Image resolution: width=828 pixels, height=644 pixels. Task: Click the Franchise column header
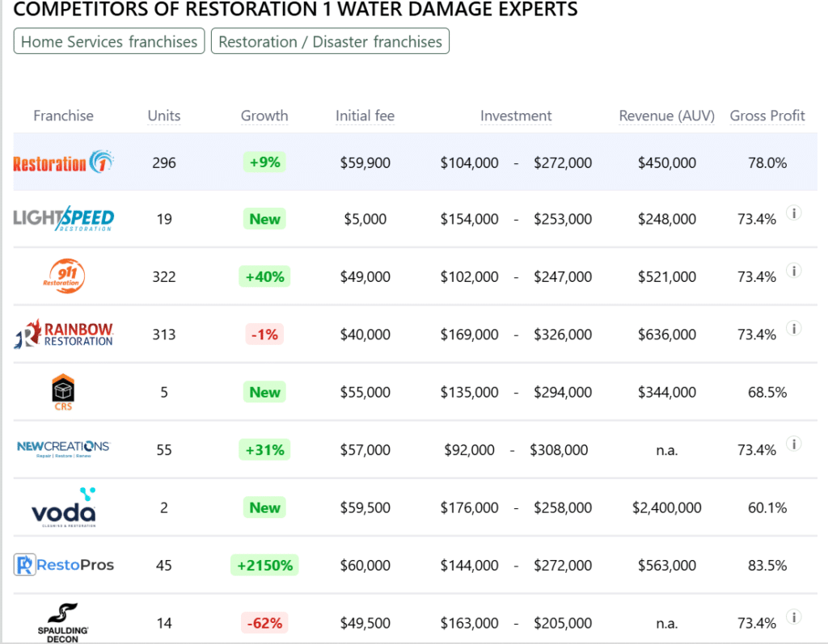pyautogui.click(x=63, y=116)
